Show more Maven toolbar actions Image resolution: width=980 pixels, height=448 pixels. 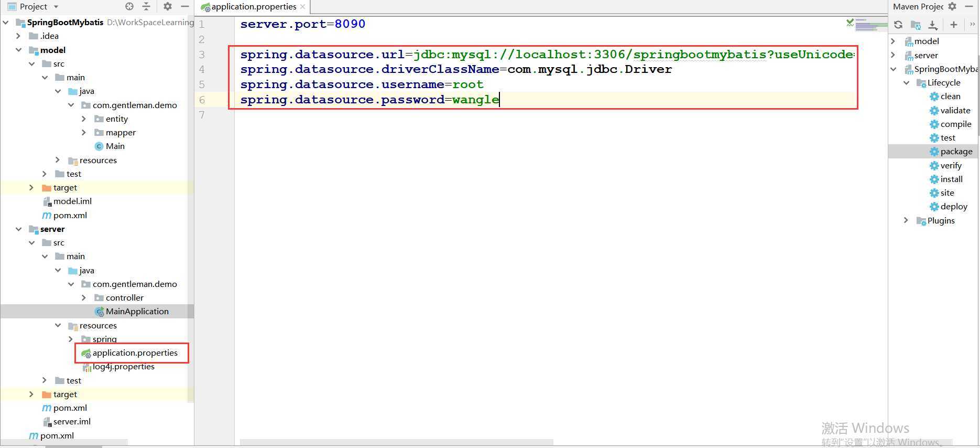pos(973,24)
